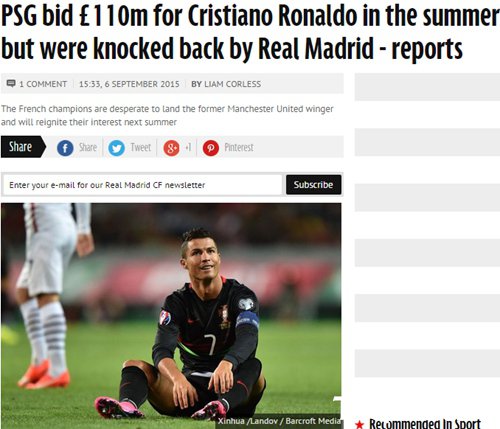Click the Facebook share icon

[65, 148]
